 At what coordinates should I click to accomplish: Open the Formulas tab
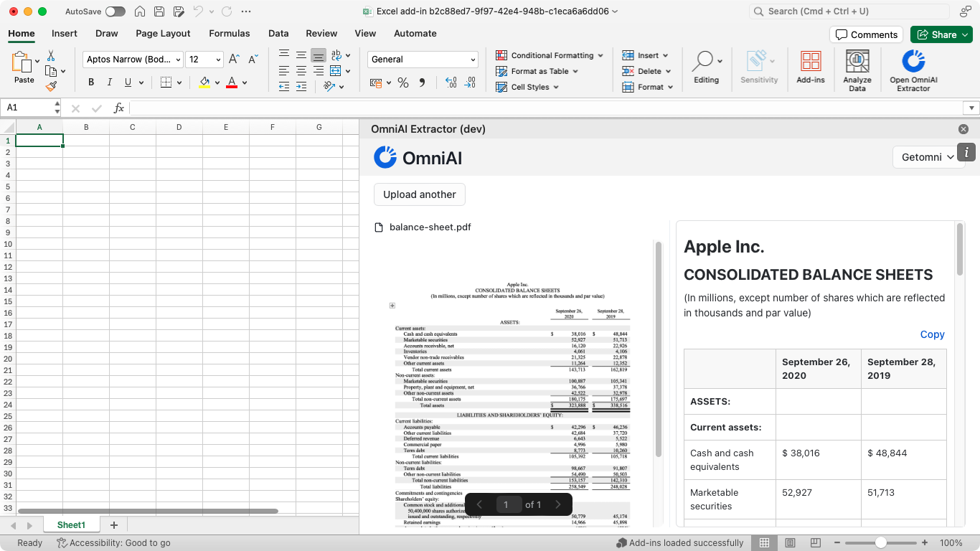[230, 34]
